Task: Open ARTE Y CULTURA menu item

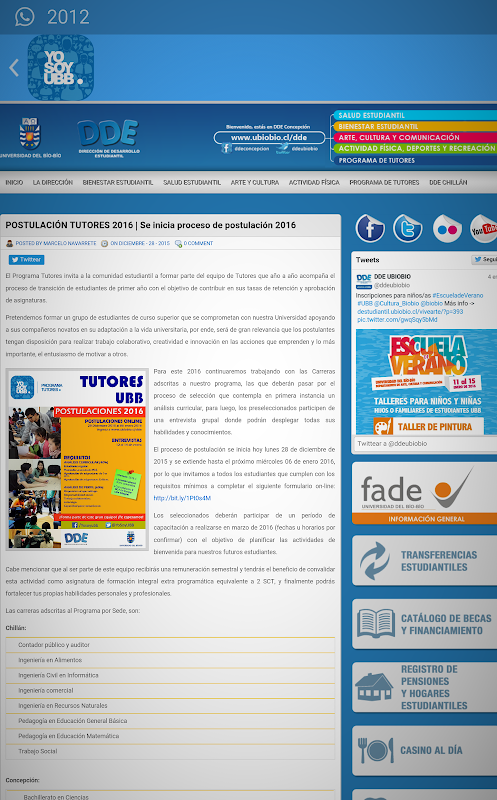Action: pos(255,182)
